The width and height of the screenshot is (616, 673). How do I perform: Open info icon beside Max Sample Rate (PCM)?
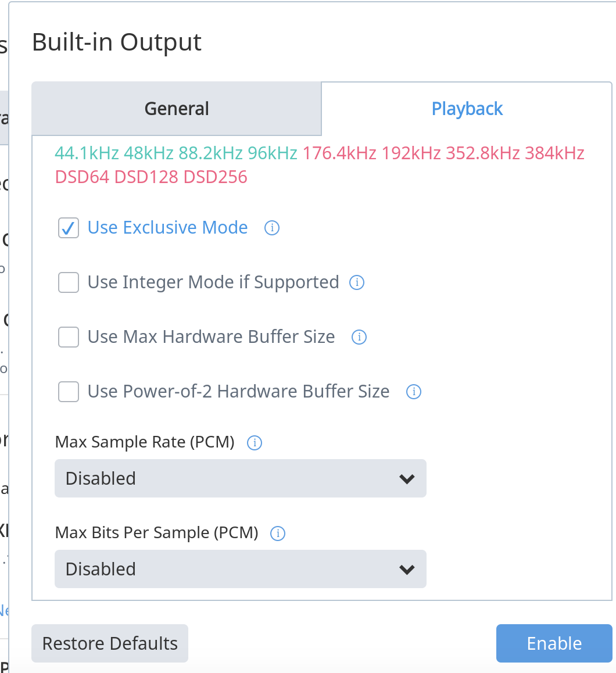point(255,442)
